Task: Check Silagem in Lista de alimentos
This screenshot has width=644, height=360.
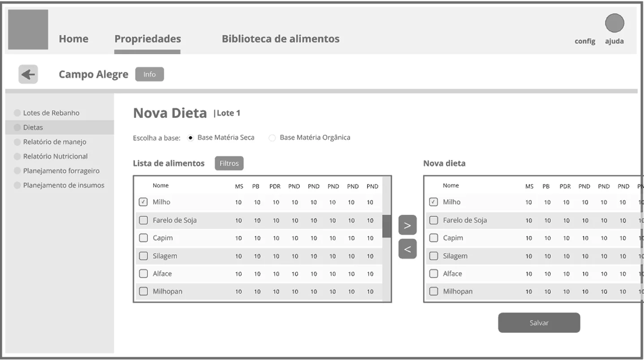Action: 143,256
